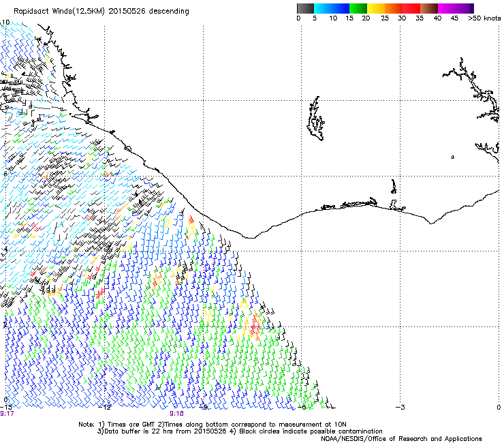Pick the green 15-20 knots legend swatch
The height and width of the screenshot is (443, 504).
click(x=358, y=8)
